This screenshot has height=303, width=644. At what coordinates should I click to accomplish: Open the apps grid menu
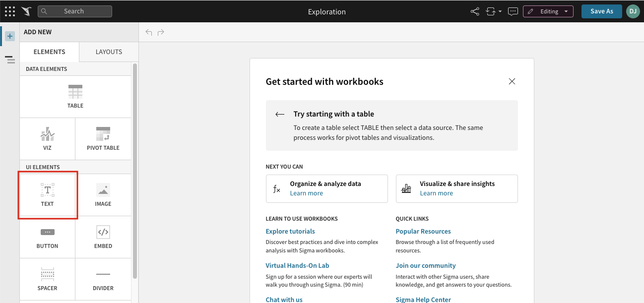pyautogui.click(x=10, y=11)
